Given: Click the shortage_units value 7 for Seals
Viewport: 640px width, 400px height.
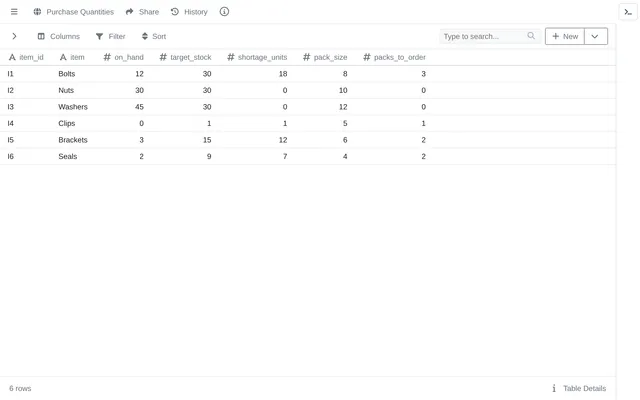Looking at the screenshot, I should pyautogui.click(x=285, y=156).
